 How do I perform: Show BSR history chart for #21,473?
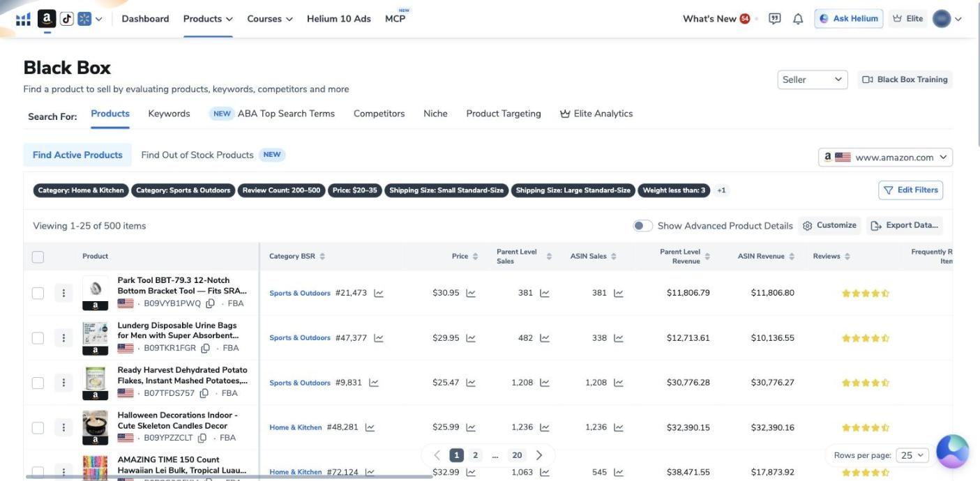(x=379, y=293)
